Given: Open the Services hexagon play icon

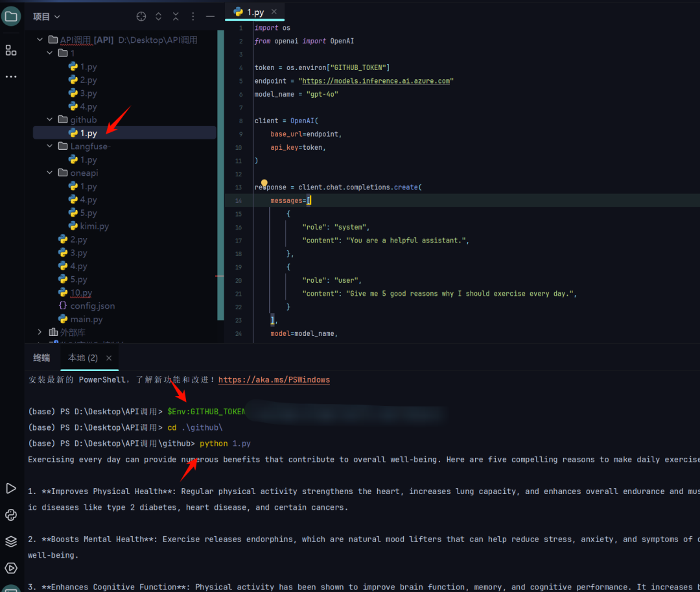Looking at the screenshot, I should pos(11,568).
